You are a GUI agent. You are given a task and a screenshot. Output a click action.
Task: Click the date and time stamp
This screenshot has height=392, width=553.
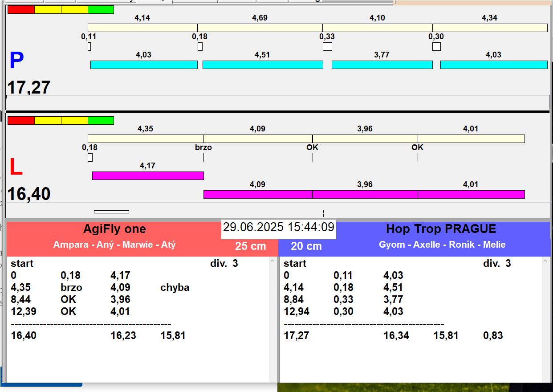278,227
